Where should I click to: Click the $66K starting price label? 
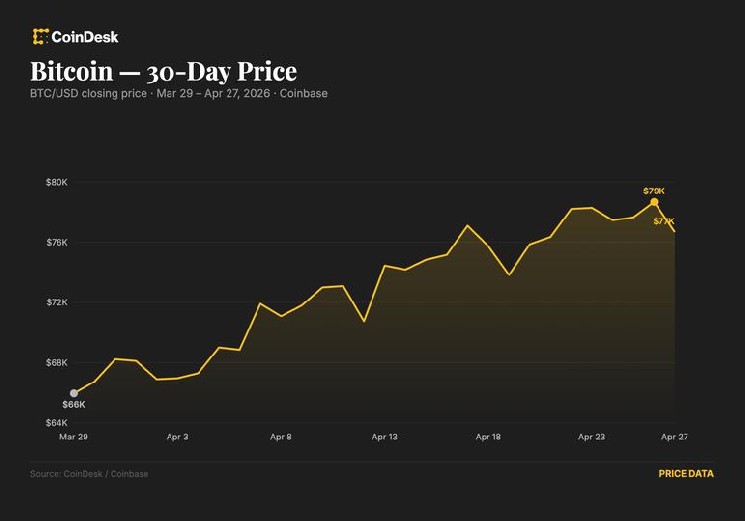tap(74, 405)
